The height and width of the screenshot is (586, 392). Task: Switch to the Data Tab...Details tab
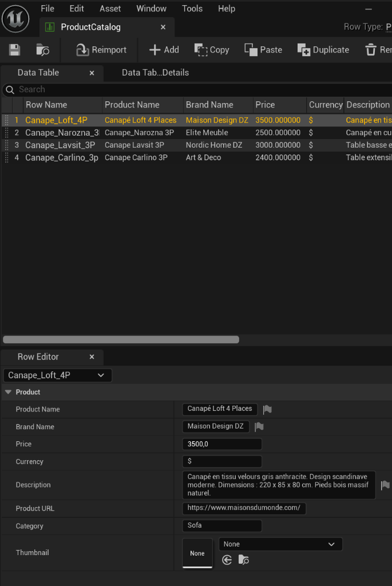point(155,73)
